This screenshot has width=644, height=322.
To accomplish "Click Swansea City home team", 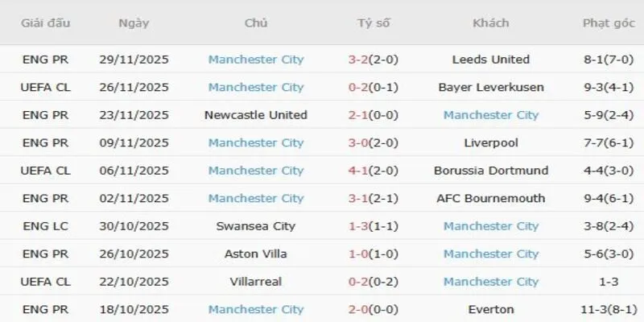I will click(x=256, y=226).
